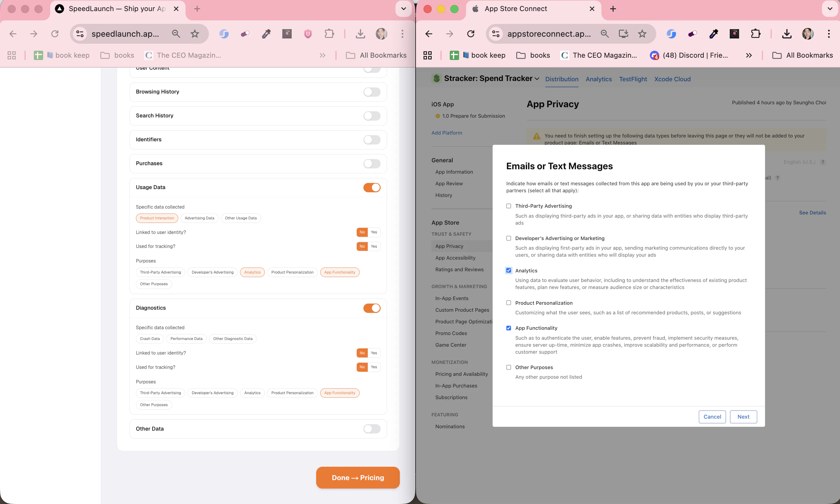The height and width of the screenshot is (504, 840).
Task: Reload the App Store Connect page
Action: tap(470, 34)
